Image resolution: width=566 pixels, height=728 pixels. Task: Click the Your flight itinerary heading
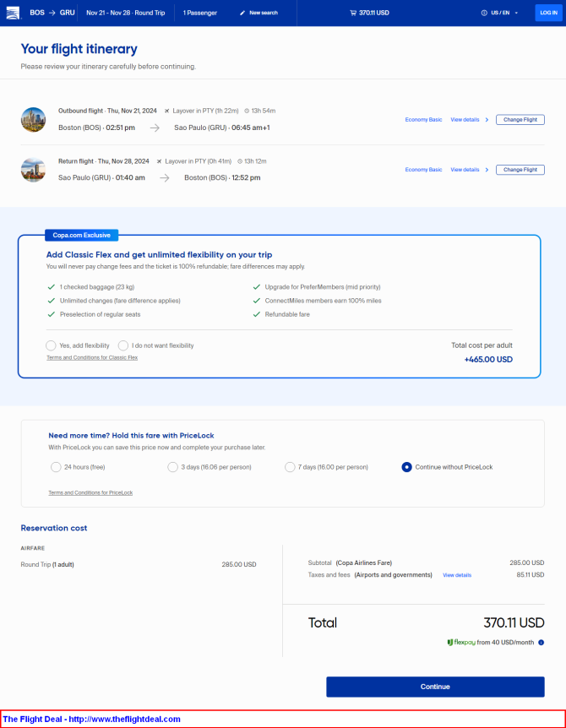tap(79, 49)
